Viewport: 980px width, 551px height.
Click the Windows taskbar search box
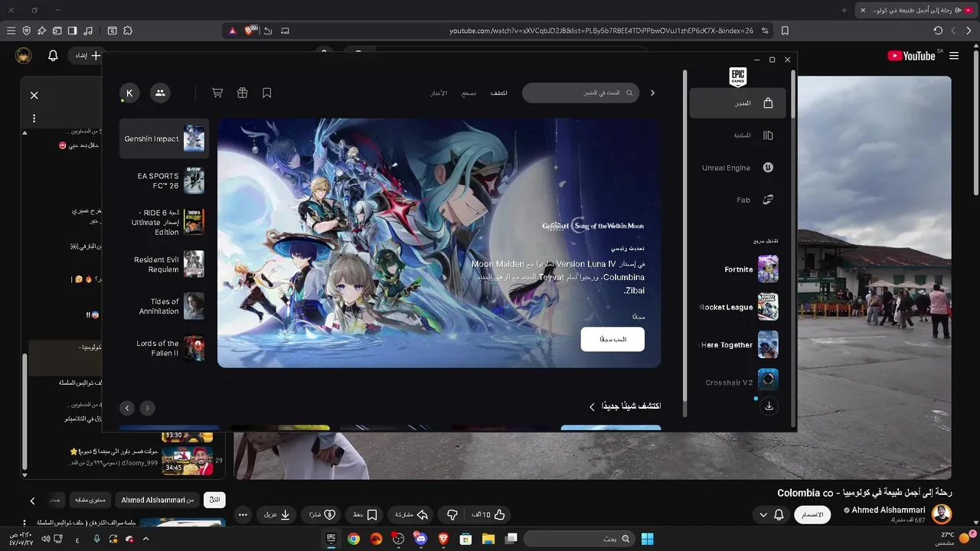(579, 539)
